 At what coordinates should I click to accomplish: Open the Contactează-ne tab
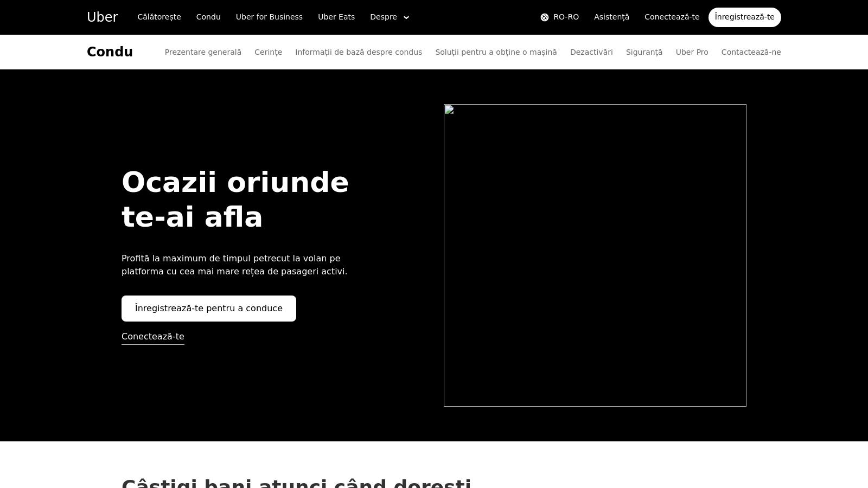pos(751,52)
